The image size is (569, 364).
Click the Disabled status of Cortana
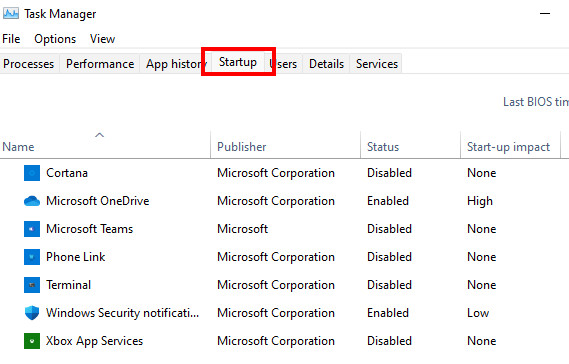click(389, 173)
